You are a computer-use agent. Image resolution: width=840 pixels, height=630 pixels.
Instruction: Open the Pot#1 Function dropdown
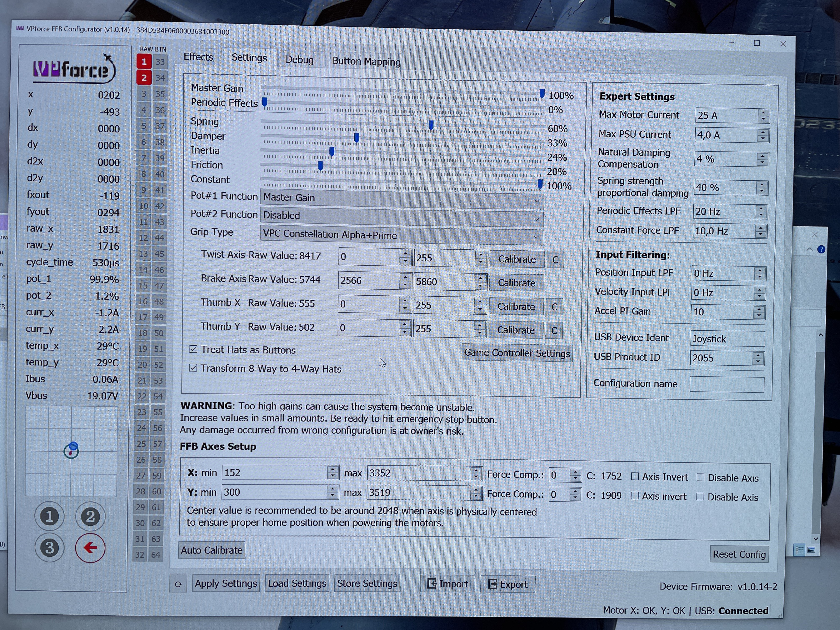click(x=402, y=198)
